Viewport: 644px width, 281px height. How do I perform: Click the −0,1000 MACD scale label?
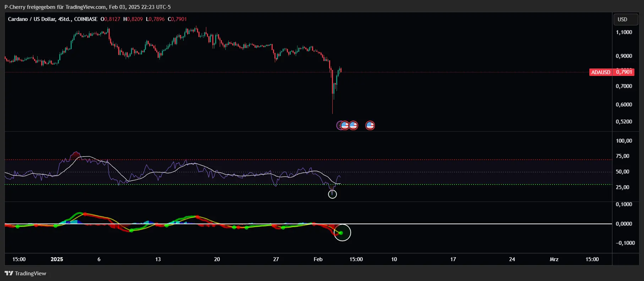tap(625, 243)
